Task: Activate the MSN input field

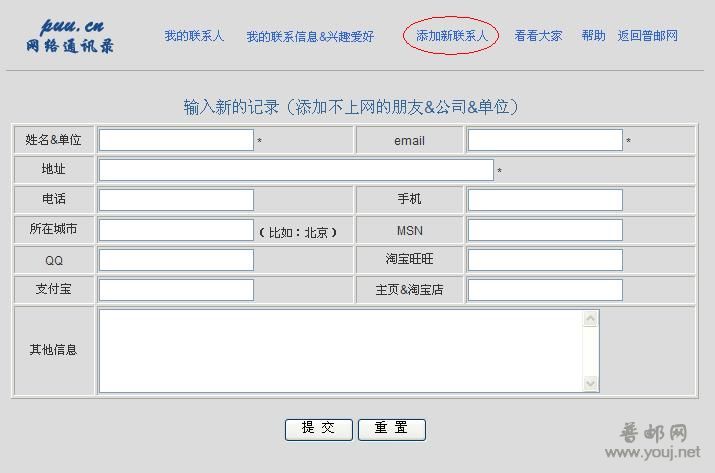Action: pyautogui.click(x=545, y=230)
